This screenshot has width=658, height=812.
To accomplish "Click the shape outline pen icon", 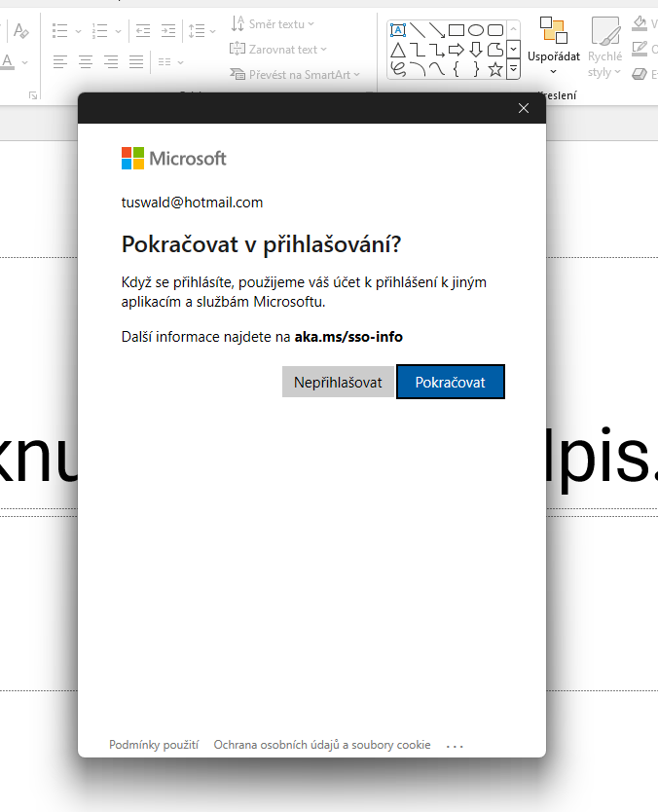I will [640, 49].
